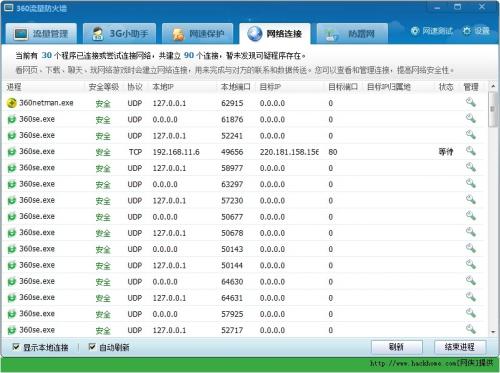The image size is (500, 373).
Task: Click manage icon for port 50678 row
Action: click(x=471, y=232)
